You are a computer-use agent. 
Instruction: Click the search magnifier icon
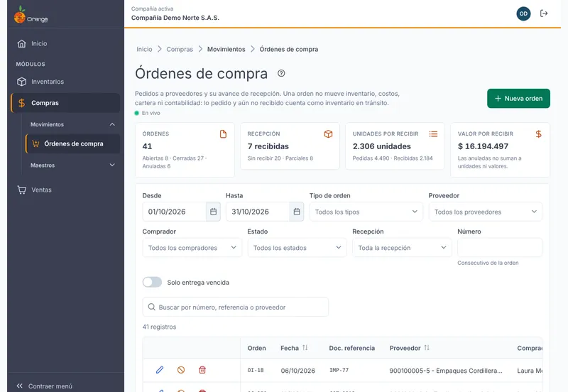coord(152,307)
